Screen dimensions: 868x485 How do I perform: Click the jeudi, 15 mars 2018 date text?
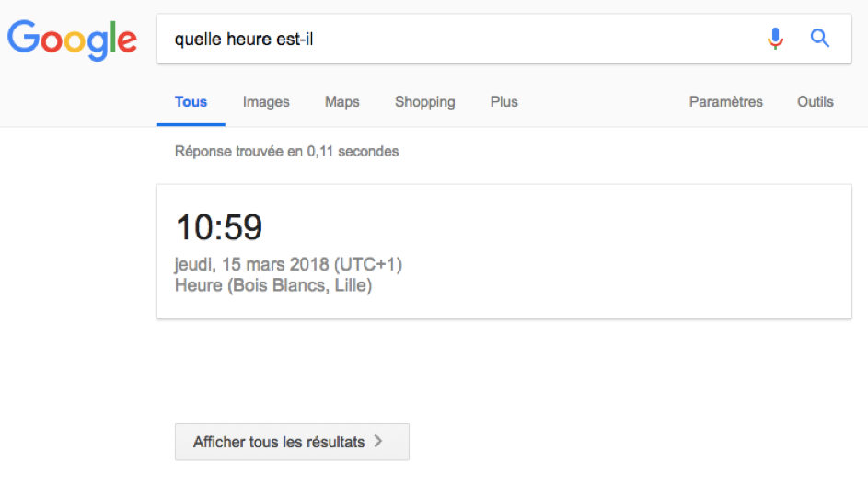(x=252, y=265)
